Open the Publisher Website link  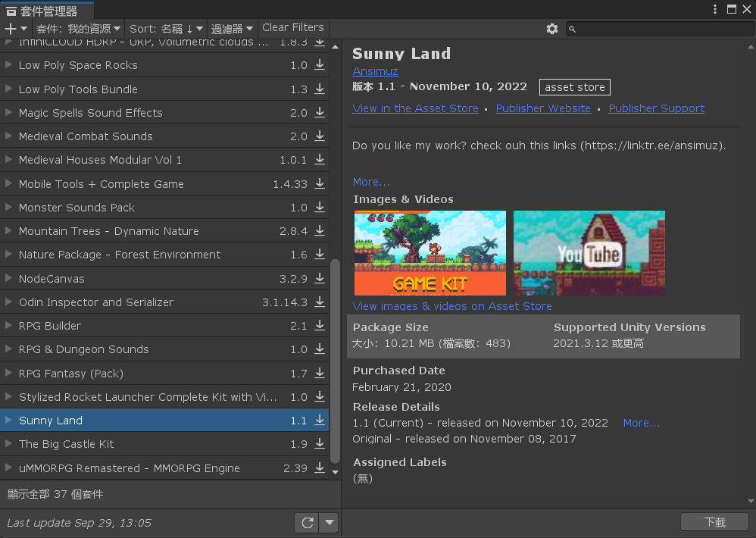[543, 108]
